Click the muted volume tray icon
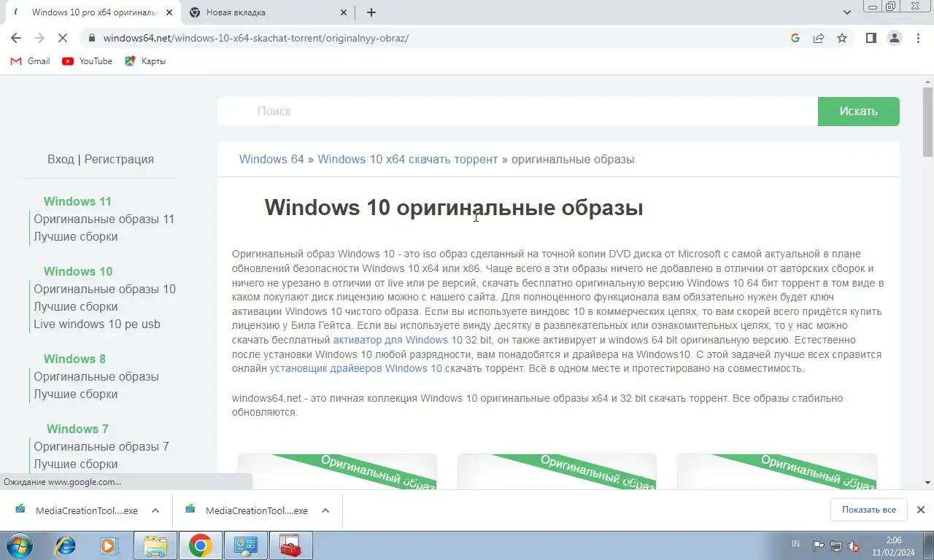934x560 pixels. click(x=854, y=545)
